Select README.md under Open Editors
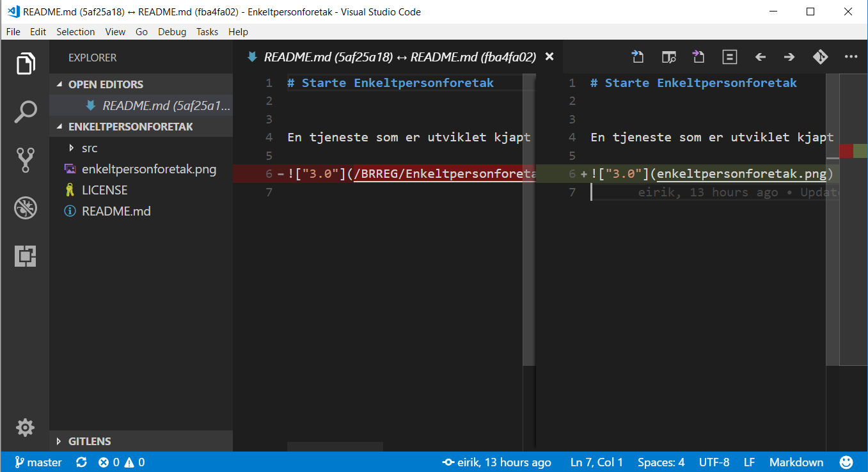The image size is (868, 472). coord(141,106)
